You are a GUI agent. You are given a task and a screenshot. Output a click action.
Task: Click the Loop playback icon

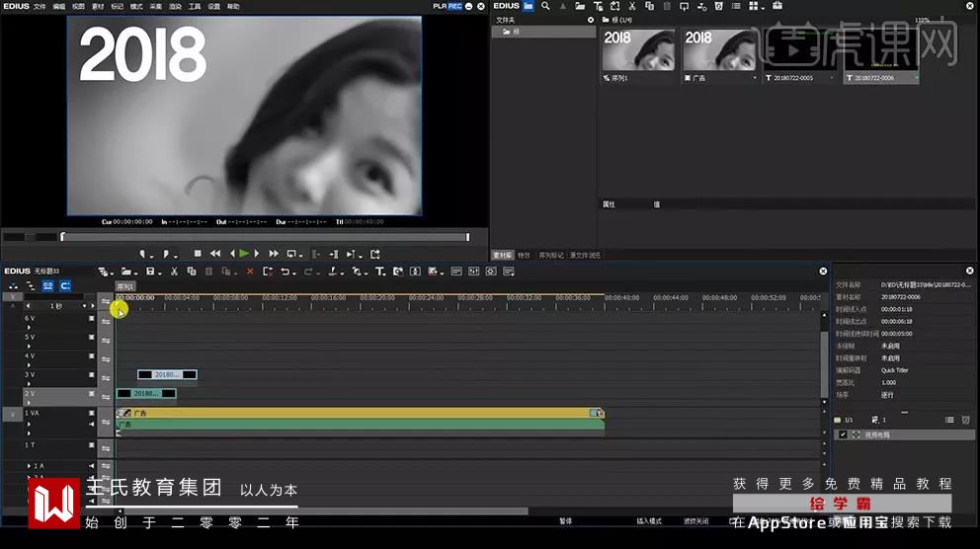click(x=291, y=254)
